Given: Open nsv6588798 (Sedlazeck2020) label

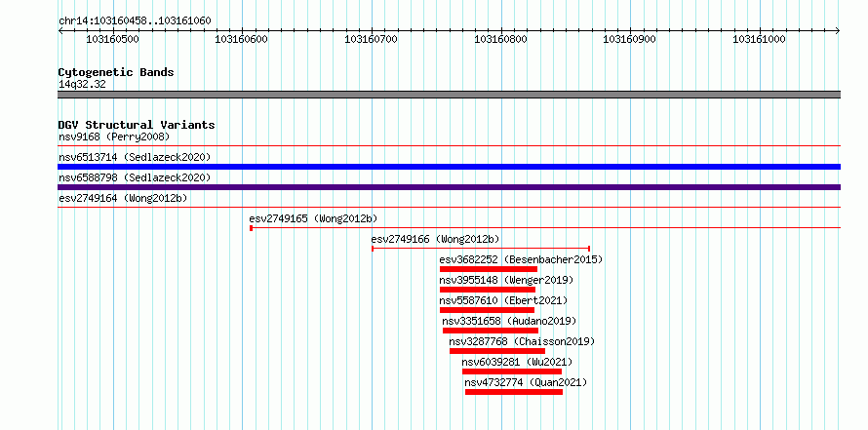Looking at the screenshot, I should coord(135,177).
